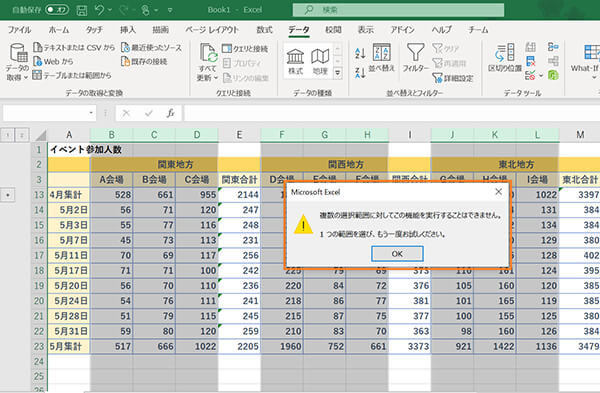The image size is (600, 393).
Task: Expand outline group beside row 13
Action: [8, 195]
